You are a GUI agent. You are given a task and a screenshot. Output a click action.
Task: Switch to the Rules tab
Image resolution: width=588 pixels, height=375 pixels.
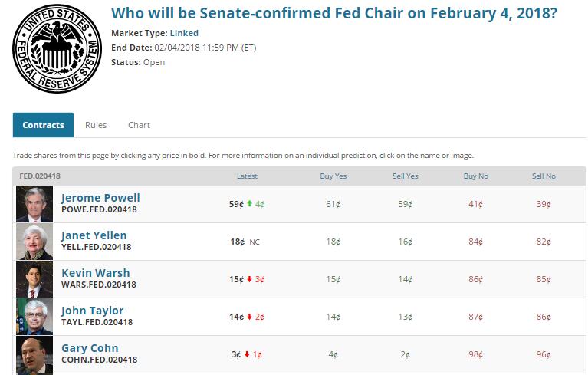96,125
